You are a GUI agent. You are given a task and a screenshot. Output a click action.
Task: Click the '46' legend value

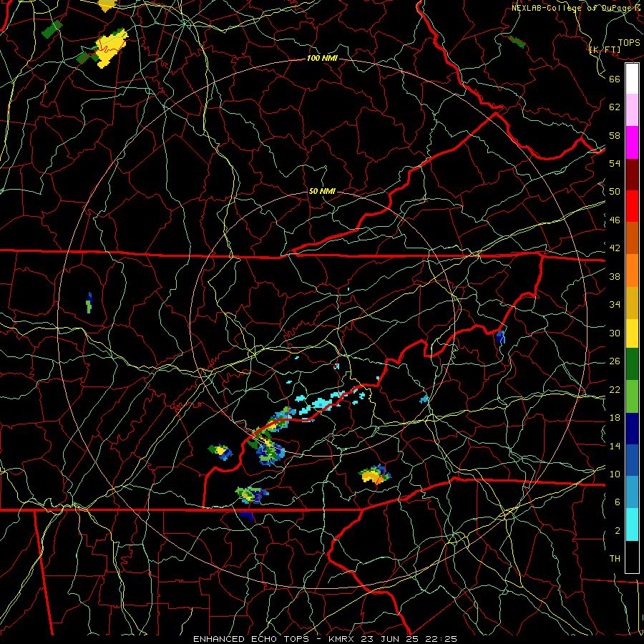[x=615, y=220]
